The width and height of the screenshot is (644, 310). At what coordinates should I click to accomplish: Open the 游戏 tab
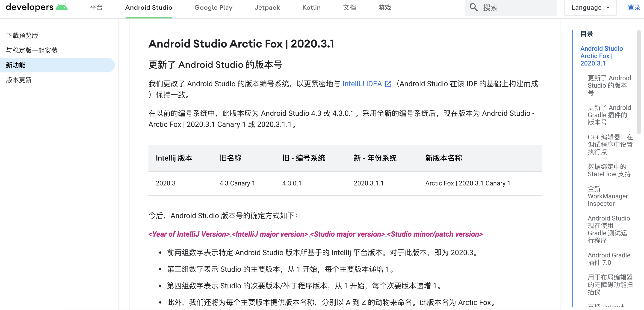tap(384, 8)
